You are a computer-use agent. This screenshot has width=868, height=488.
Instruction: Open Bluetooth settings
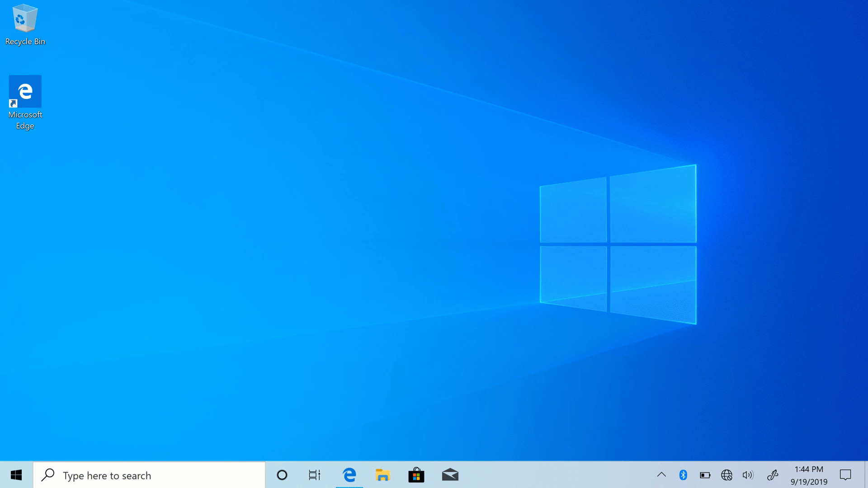click(x=682, y=475)
